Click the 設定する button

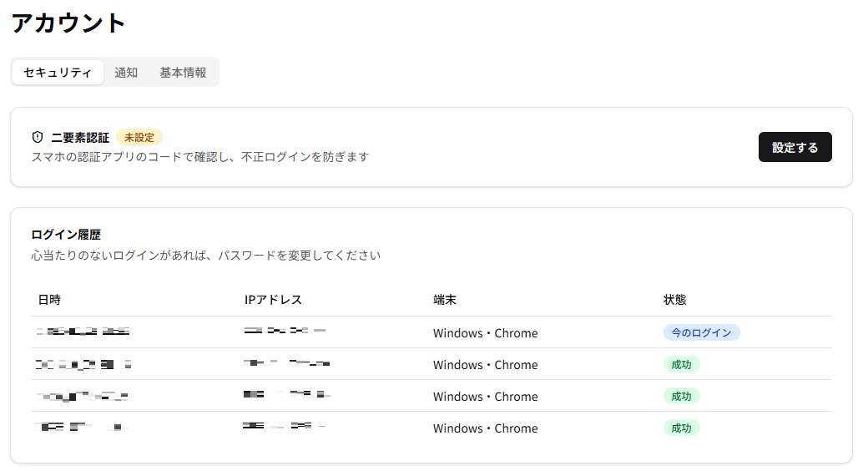point(795,147)
